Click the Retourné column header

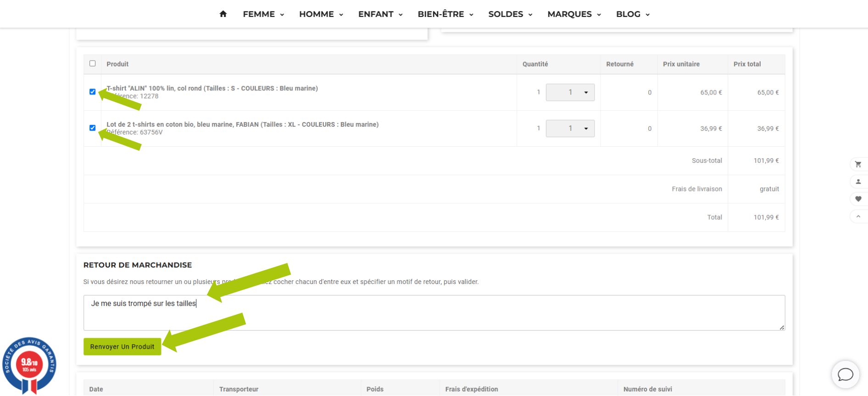620,64
